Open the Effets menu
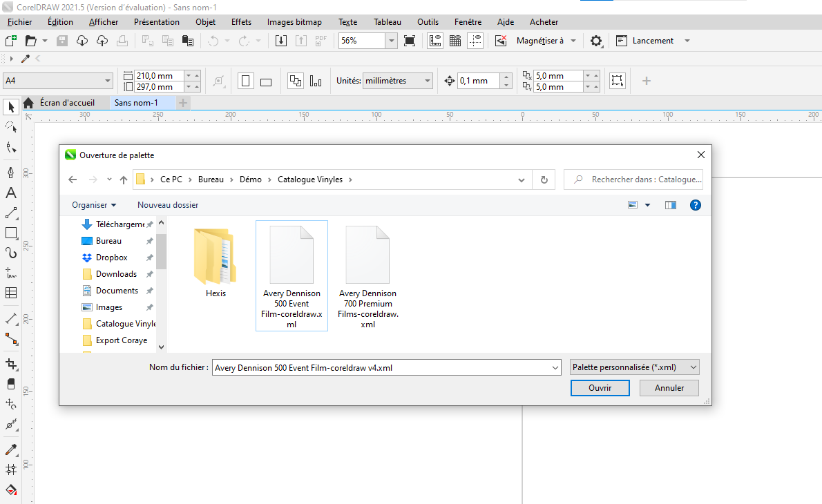The width and height of the screenshot is (822, 504). [x=241, y=22]
